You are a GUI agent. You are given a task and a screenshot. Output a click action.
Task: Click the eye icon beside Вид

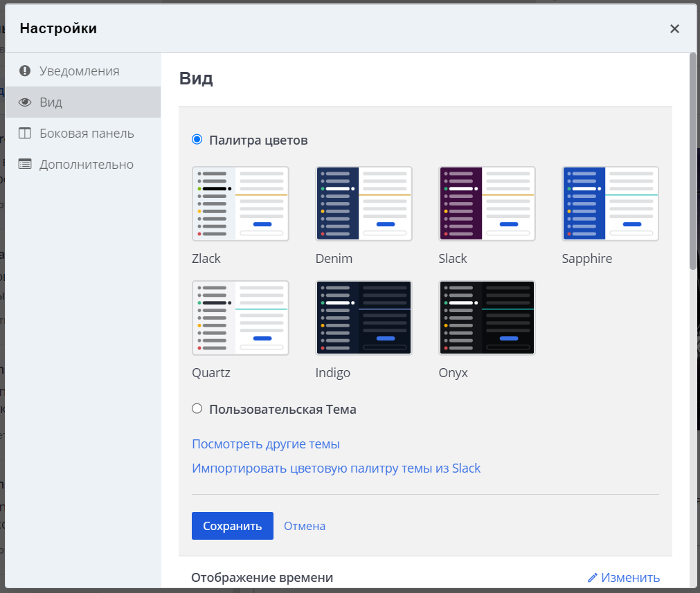click(26, 102)
